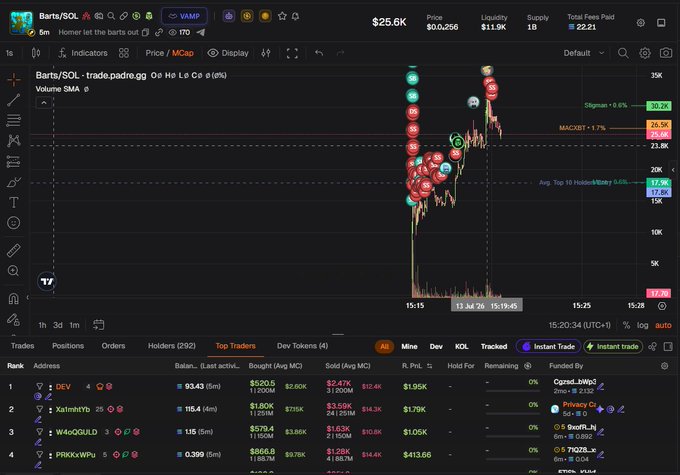Image resolution: width=680 pixels, height=475 pixels.
Task: Sort by R. PnL column toggle
Action: (x=429, y=366)
